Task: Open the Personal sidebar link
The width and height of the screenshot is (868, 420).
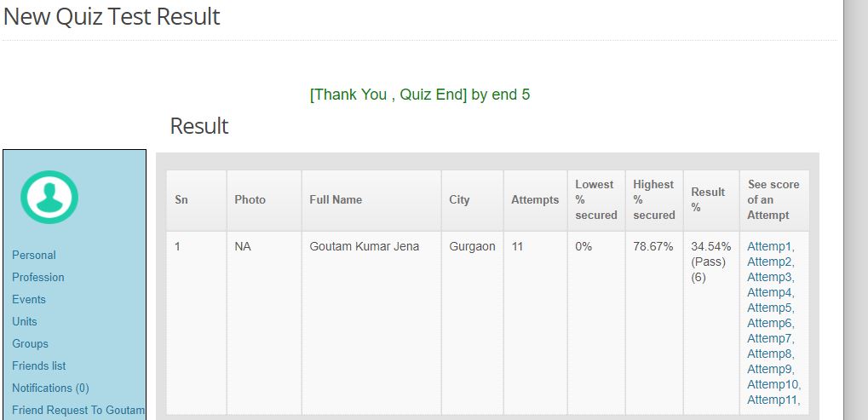Action: (x=34, y=255)
